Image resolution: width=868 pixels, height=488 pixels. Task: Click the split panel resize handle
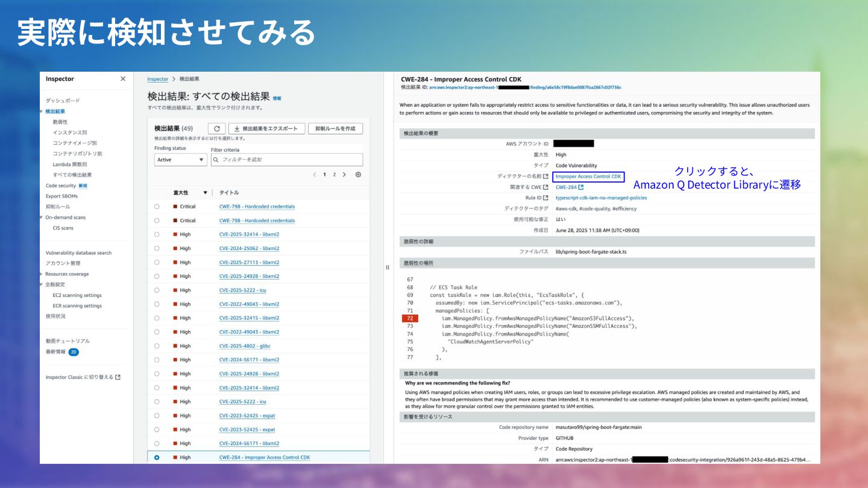coord(387,267)
